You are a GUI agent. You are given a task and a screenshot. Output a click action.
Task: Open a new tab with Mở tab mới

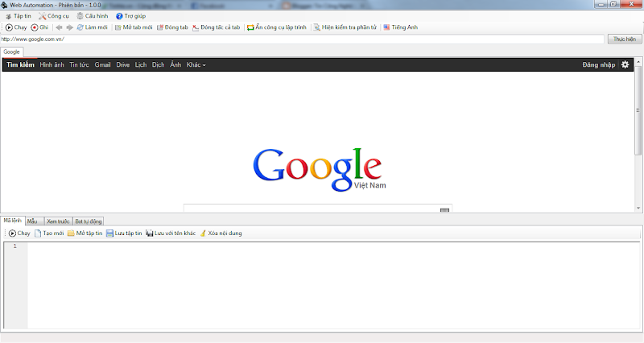pyautogui.click(x=134, y=27)
